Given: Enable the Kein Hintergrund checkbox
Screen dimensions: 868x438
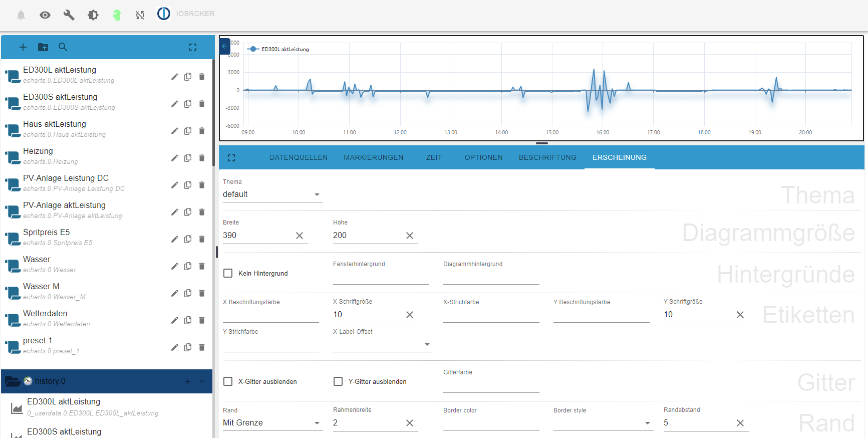Looking at the screenshot, I should (228, 273).
